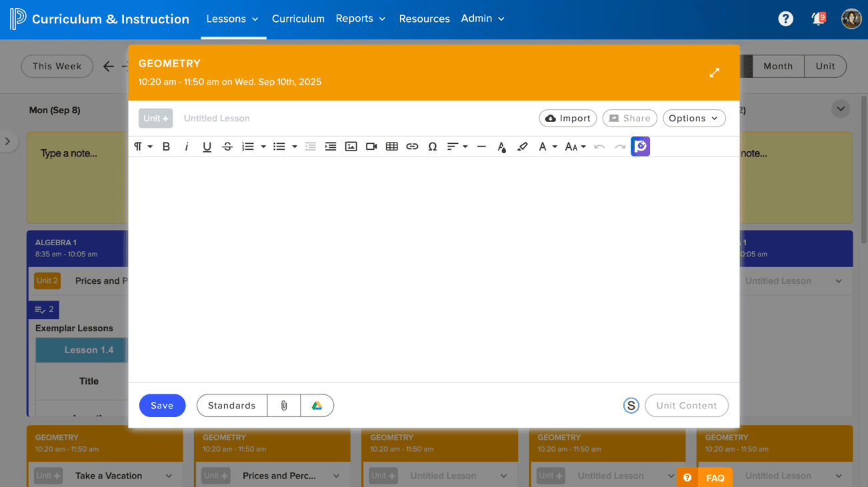Go to the Curriculum page
Viewport: 868px width, 487px height.
[x=298, y=19]
